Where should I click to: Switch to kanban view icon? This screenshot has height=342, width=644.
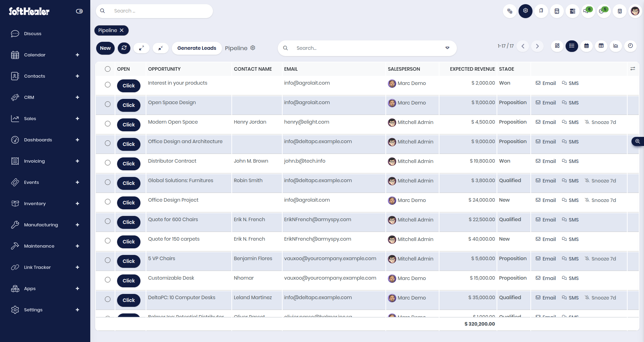(557, 46)
